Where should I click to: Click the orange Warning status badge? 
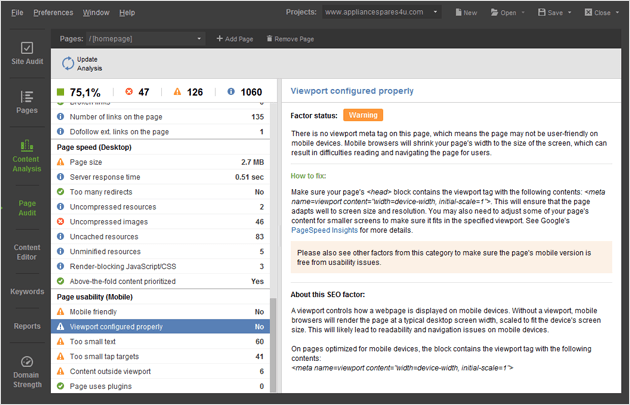point(363,115)
